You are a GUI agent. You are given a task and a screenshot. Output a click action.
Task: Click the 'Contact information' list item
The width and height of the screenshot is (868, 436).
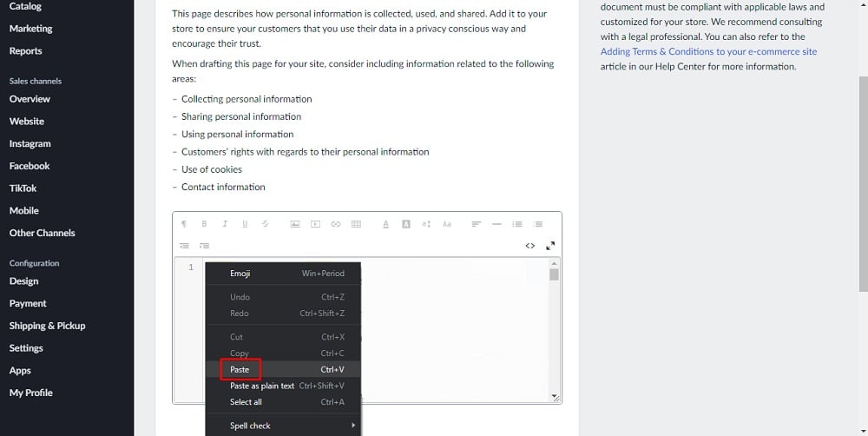pos(223,188)
